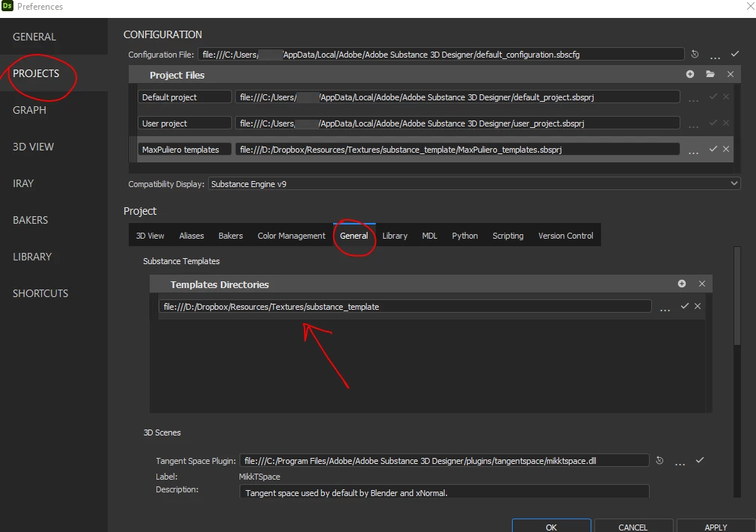Screen dimensions: 756x532
Task: Edit the User project name field
Action: 184,123
